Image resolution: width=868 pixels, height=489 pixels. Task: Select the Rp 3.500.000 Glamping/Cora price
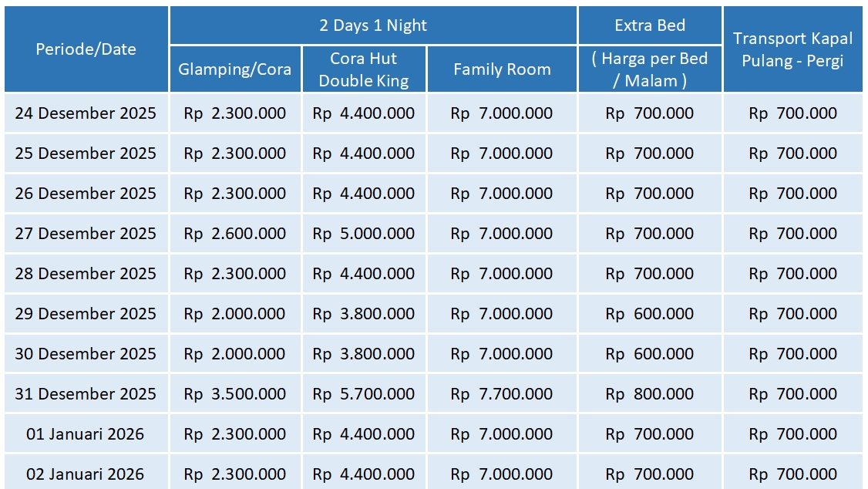[235, 394]
